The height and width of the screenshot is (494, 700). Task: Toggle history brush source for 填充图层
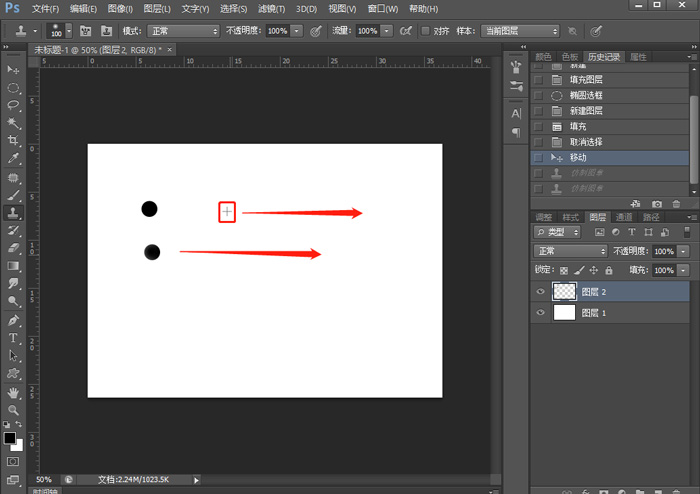click(x=538, y=80)
